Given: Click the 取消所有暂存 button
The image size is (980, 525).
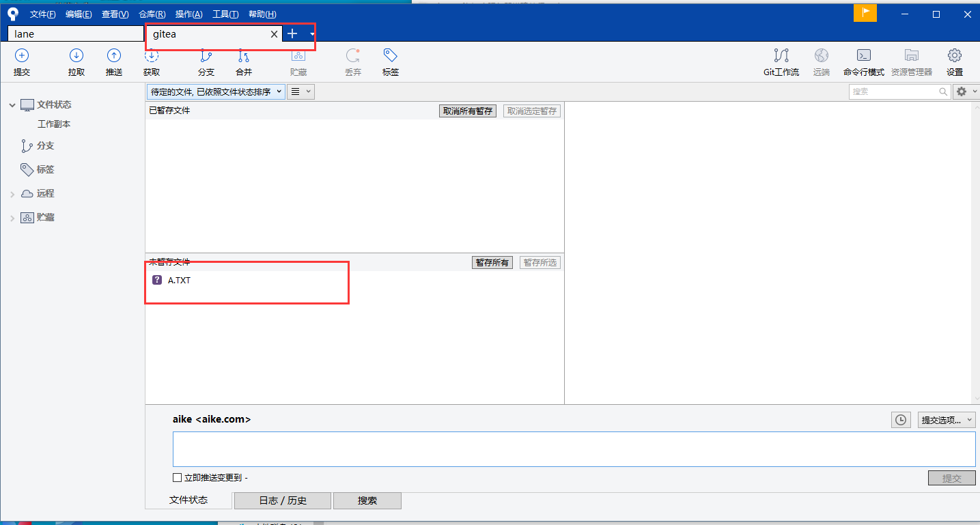Looking at the screenshot, I should click(x=468, y=111).
